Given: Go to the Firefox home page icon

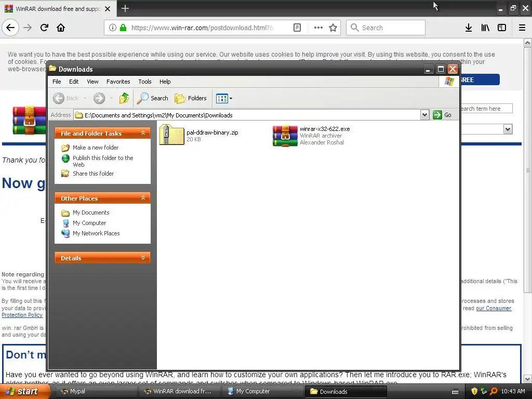Looking at the screenshot, I should (x=61, y=28).
